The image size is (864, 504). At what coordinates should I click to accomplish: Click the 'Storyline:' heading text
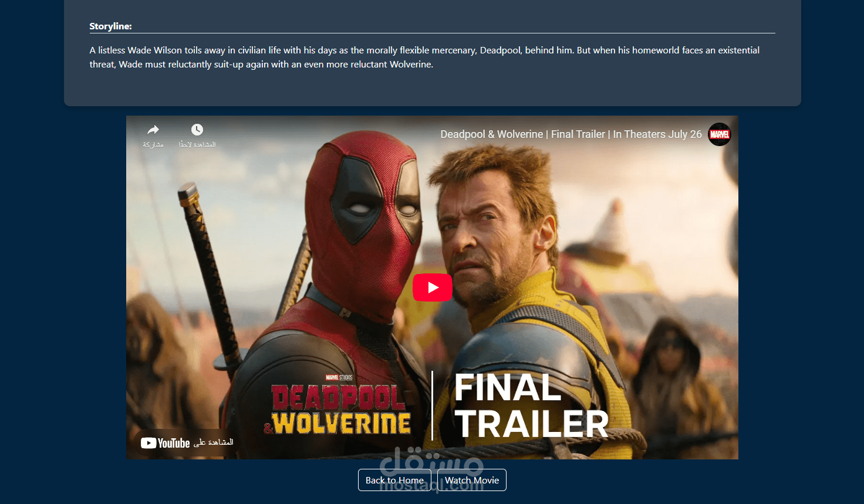110,26
